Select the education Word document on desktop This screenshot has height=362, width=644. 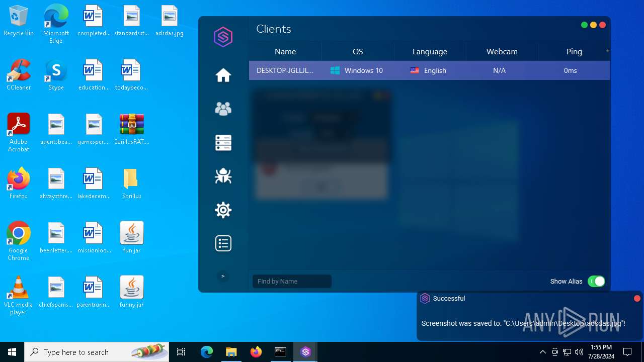click(x=94, y=75)
